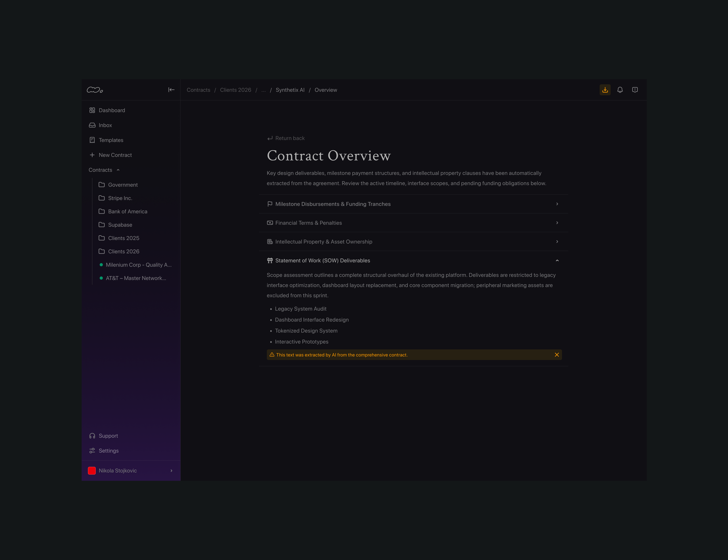Click the Templates receipt icon
Screen dimensions: 728x560
tap(92, 140)
